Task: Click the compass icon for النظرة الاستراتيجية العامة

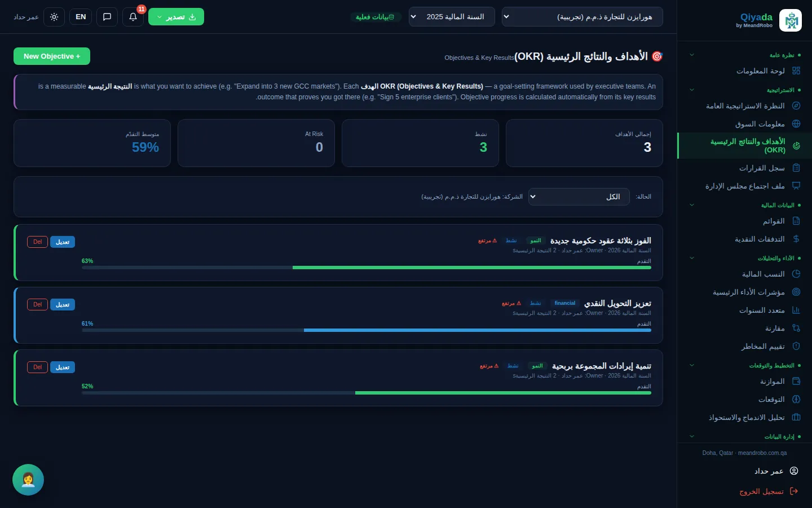Action: (x=796, y=106)
